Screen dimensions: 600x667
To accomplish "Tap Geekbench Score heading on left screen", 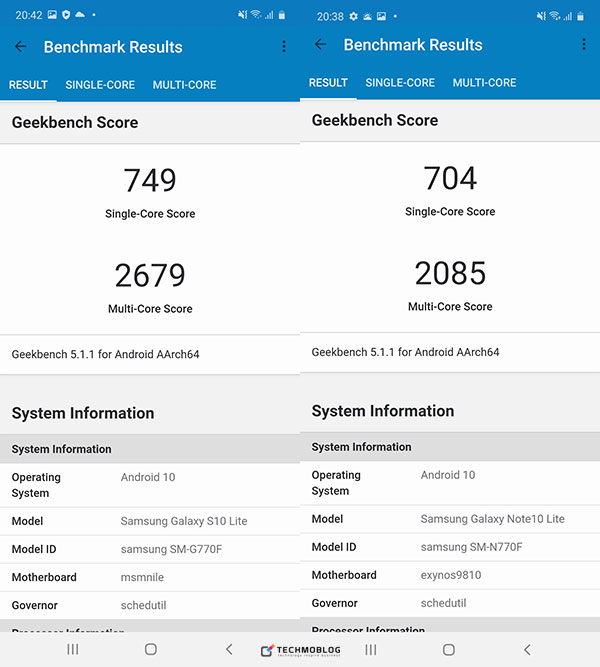I will point(75,123).
